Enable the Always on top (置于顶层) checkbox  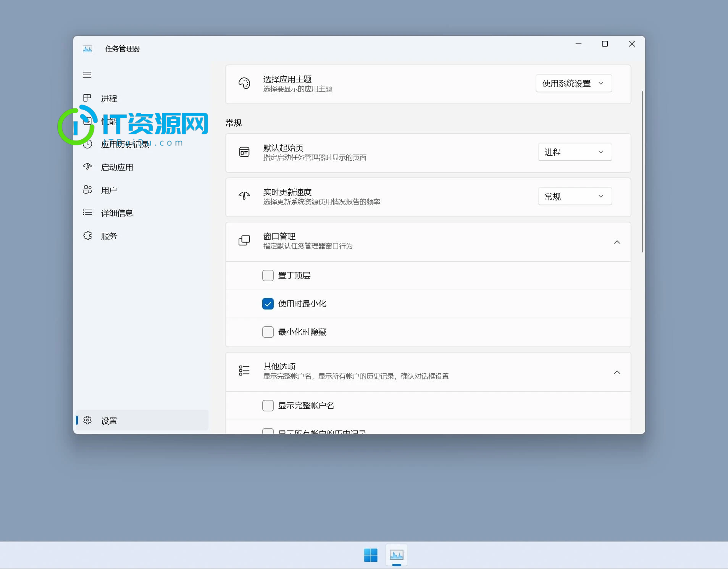coord(268,276)
